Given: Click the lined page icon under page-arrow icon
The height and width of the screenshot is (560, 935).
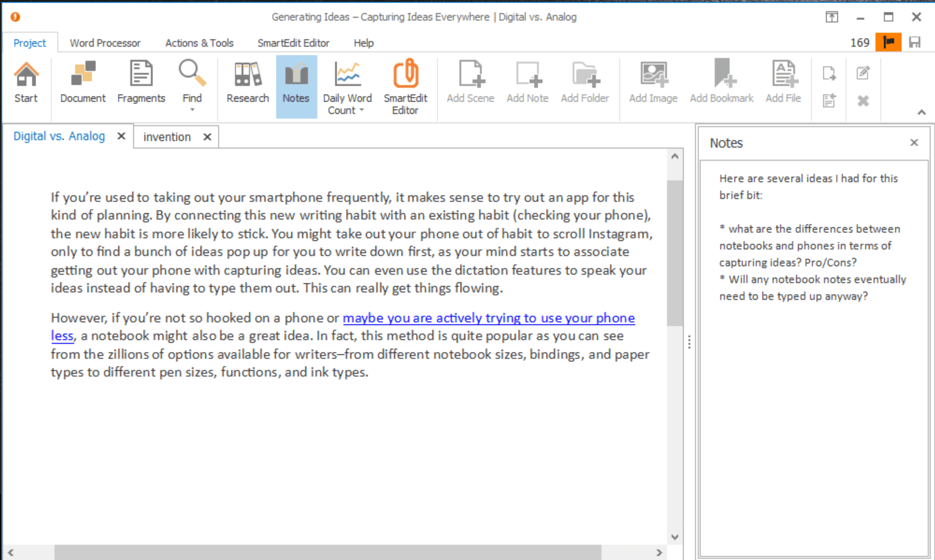Looking at the screenshot, I should tap(829, 100).
